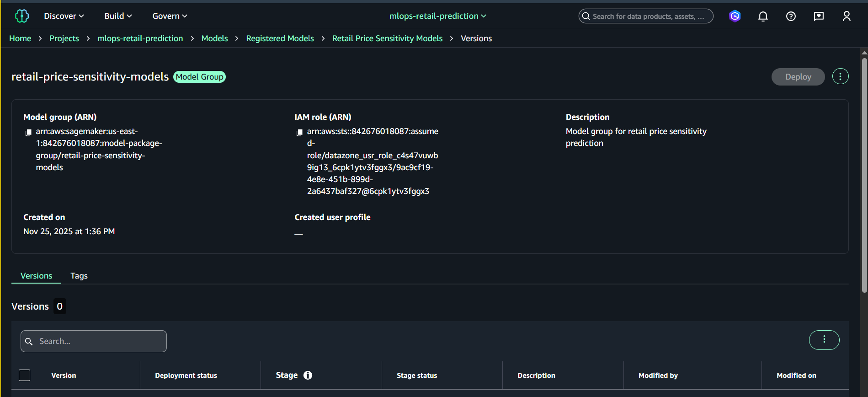Open Retail Price Sensitivity Models breadcrumb
This screenshot has height=397, width=868.
(387, 38)
